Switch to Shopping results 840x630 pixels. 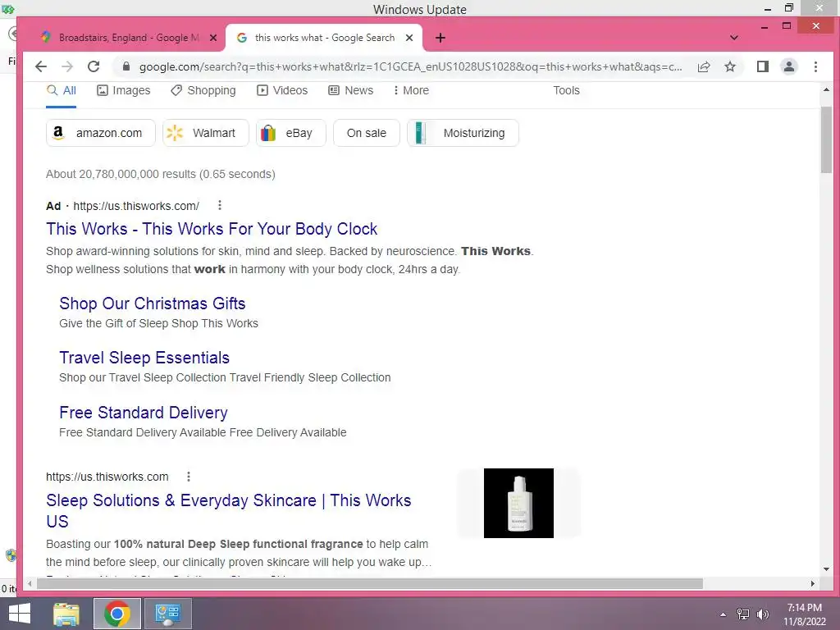pos(203,90)
